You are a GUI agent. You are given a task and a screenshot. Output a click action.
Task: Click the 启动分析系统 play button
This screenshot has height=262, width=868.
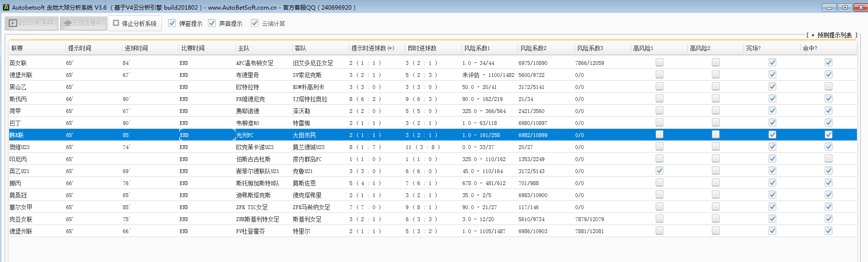coord(32,23)
